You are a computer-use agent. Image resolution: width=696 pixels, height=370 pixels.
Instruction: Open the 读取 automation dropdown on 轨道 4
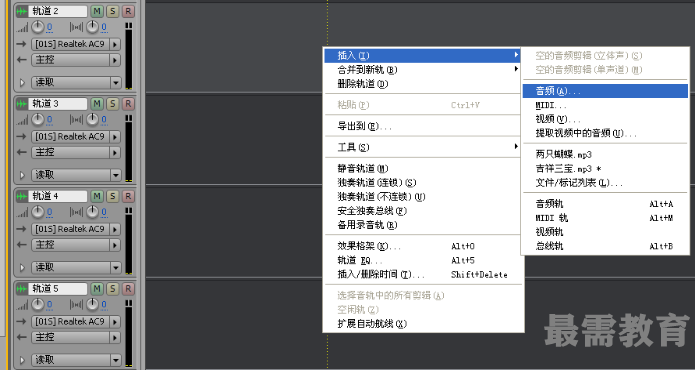pyautogui.click(x=76, y=267)
